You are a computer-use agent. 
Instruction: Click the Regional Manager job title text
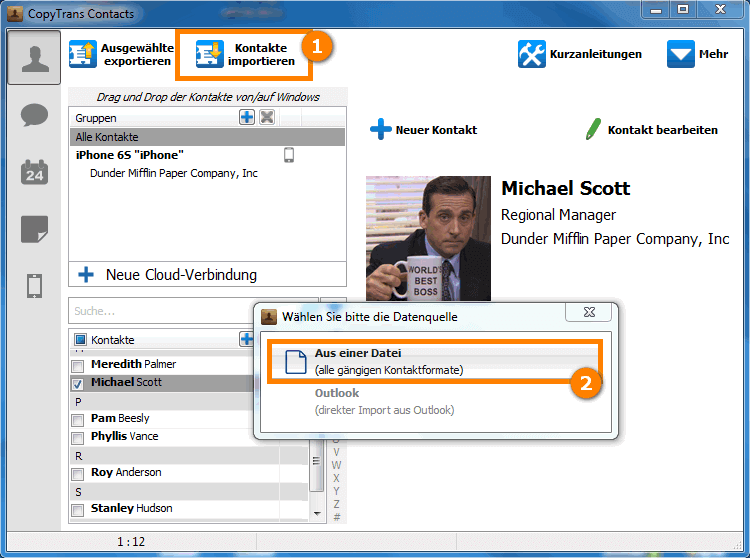558,215
